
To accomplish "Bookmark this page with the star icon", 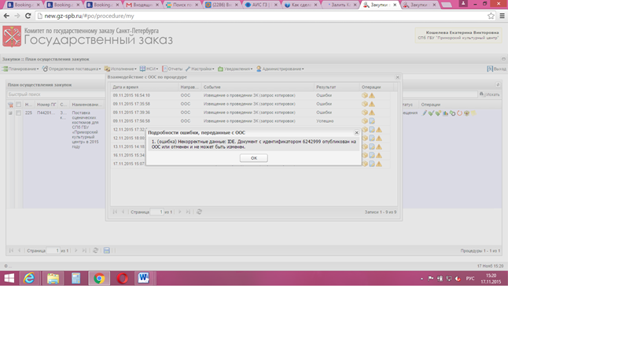I will click(491, 16).
